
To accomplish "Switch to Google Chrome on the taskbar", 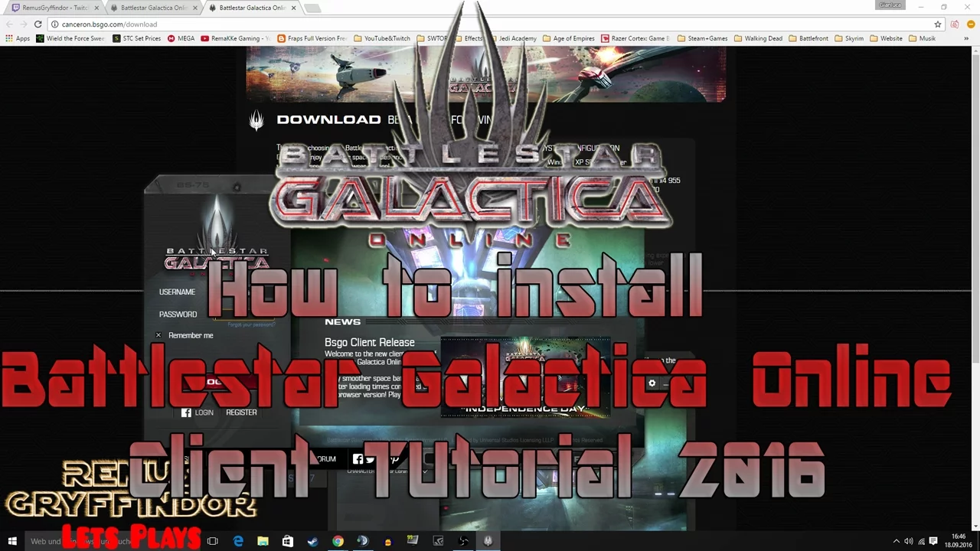I will 338,542.
